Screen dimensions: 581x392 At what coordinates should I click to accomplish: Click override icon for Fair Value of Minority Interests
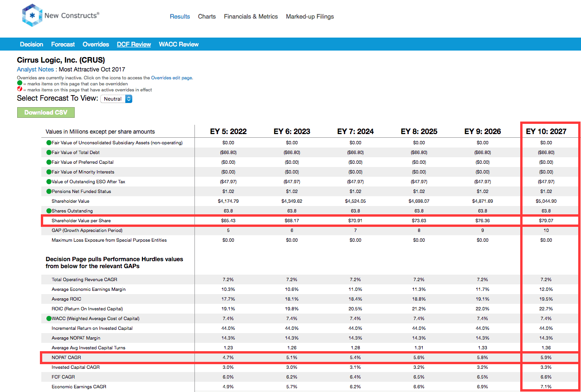pyautogui.click(x=49, y=172)
